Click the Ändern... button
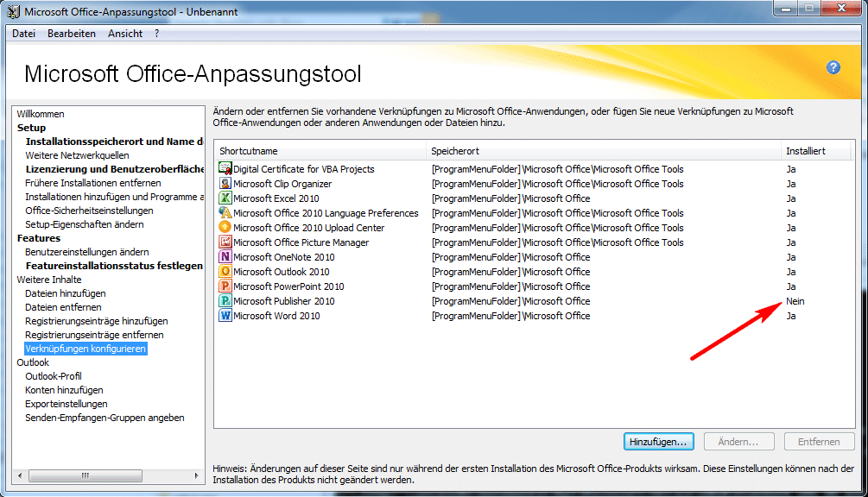This screenshot has height=497, width=868. pos(738,442)
